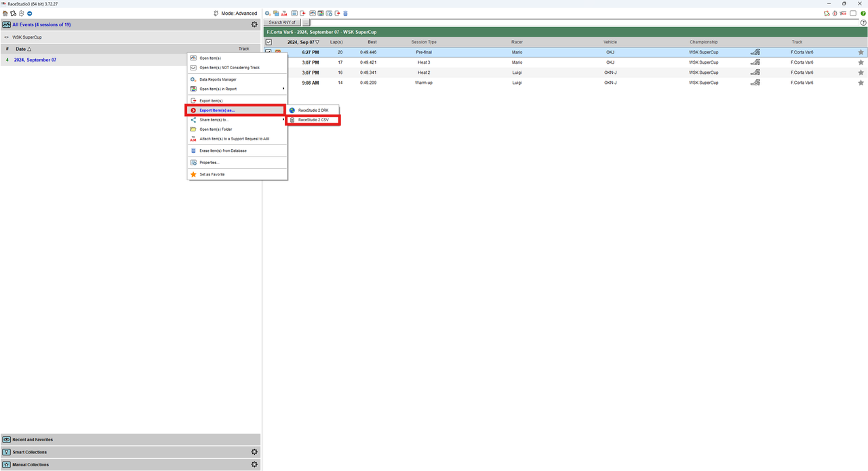Expand Smart Collections section
Viewport: 868px width, 471px height.
click(130, 452)
